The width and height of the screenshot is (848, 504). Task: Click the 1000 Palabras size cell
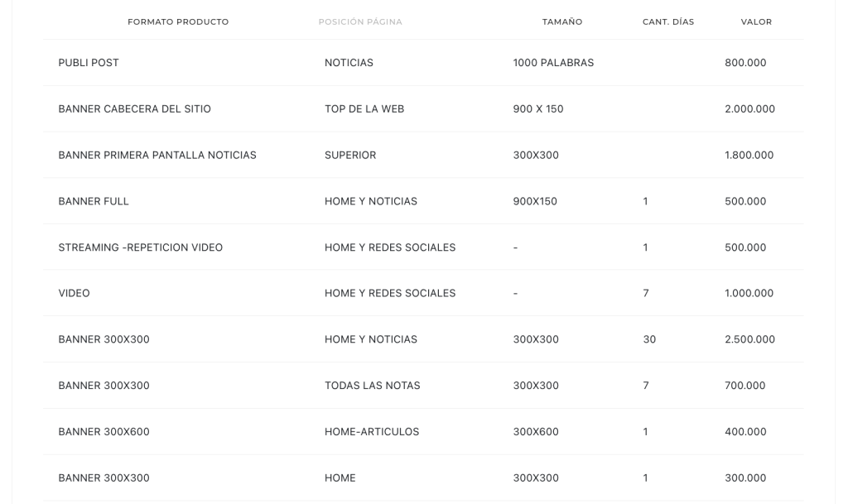[553, 63]
